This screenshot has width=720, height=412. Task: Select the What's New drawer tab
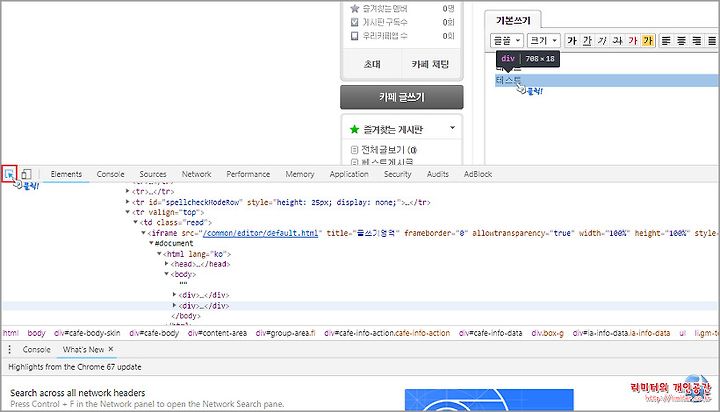coord(84,350)
